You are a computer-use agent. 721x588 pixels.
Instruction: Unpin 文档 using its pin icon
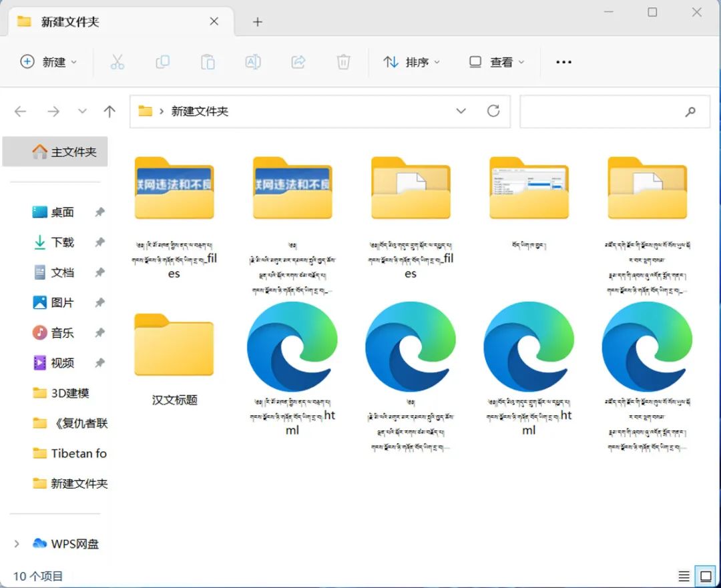(99, 272)
